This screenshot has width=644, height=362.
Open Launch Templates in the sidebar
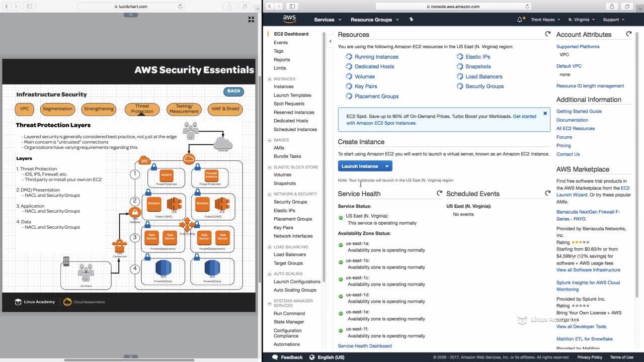(292, 95)
